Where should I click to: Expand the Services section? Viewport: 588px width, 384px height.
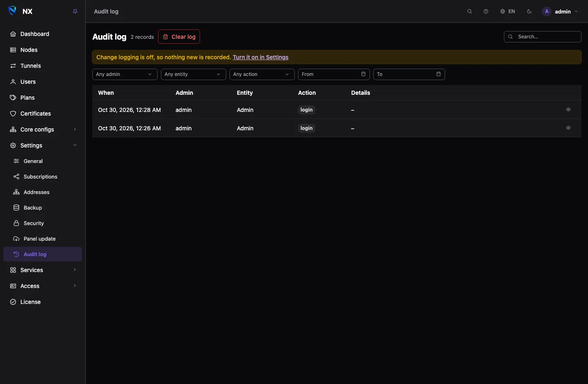[42, 270]
